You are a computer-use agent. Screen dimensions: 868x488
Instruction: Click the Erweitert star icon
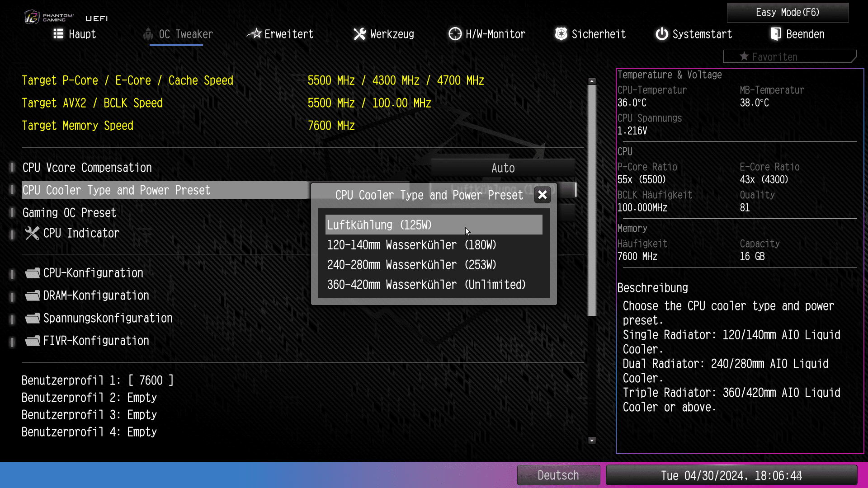coord(254,34)
